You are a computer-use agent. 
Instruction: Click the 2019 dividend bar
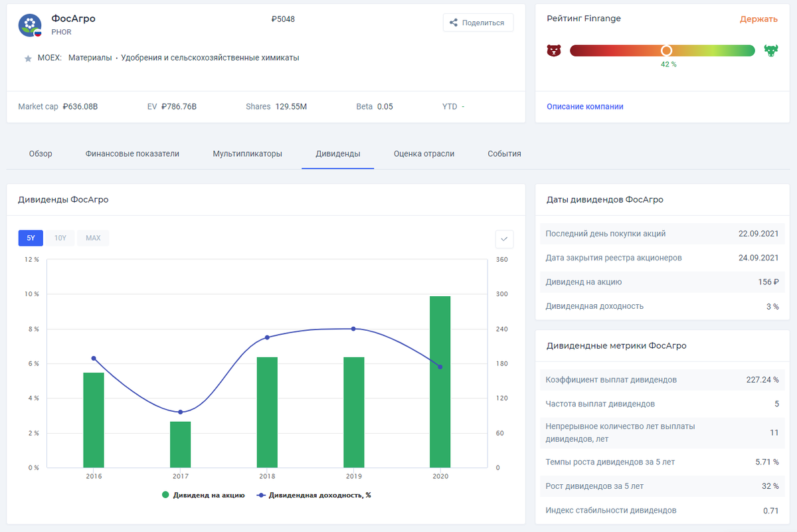[353, 412]
